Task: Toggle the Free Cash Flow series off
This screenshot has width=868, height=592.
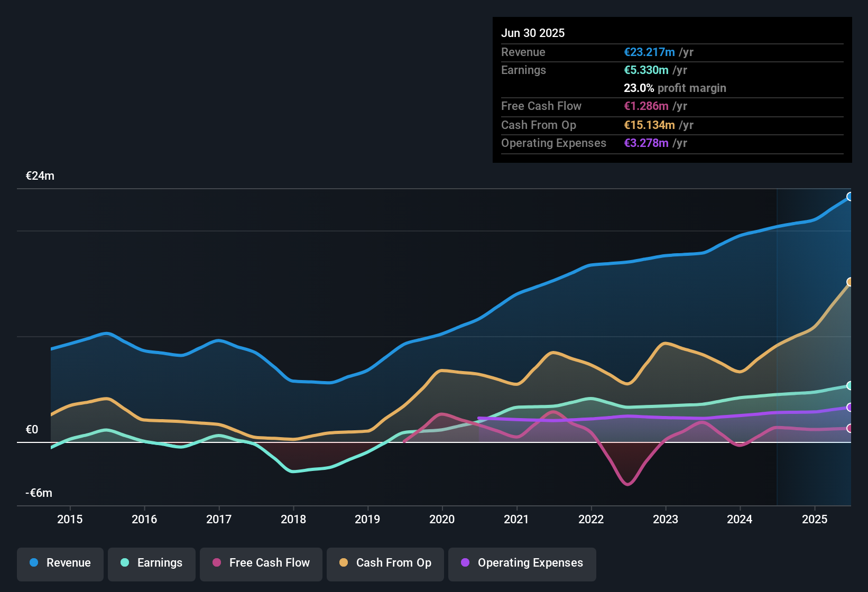Action: point(261,563)
